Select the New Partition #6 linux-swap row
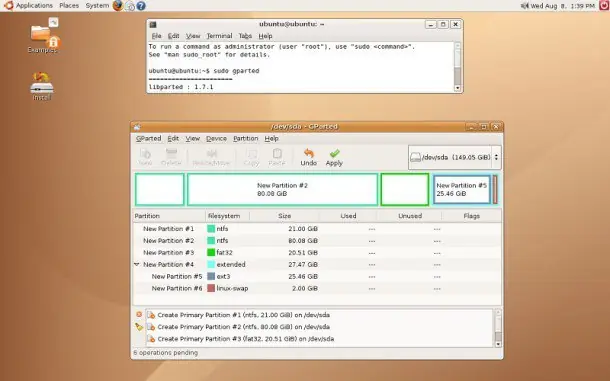This screenshot has height=381, width=610. tap(317, 288)
